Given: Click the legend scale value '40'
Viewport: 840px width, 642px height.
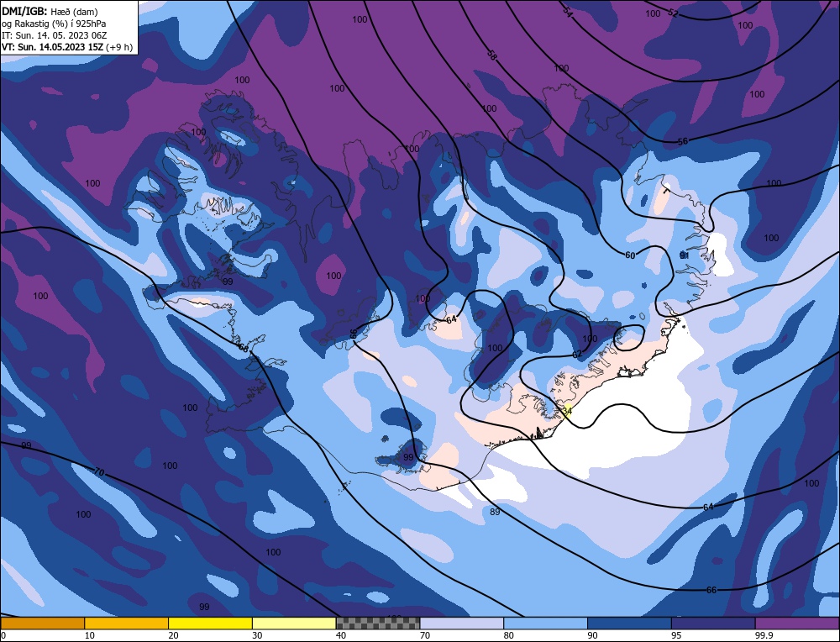Looking at the screenshot, I should (341, 635).
